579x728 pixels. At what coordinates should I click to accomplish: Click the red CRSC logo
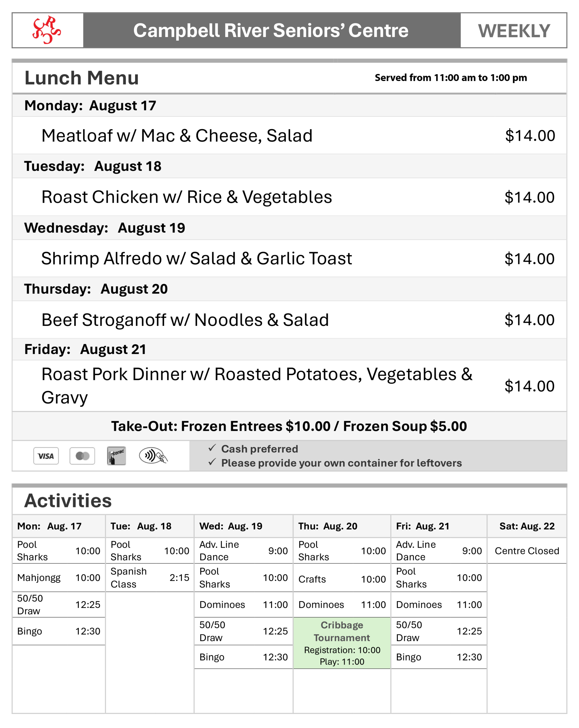tap(47, 30)
